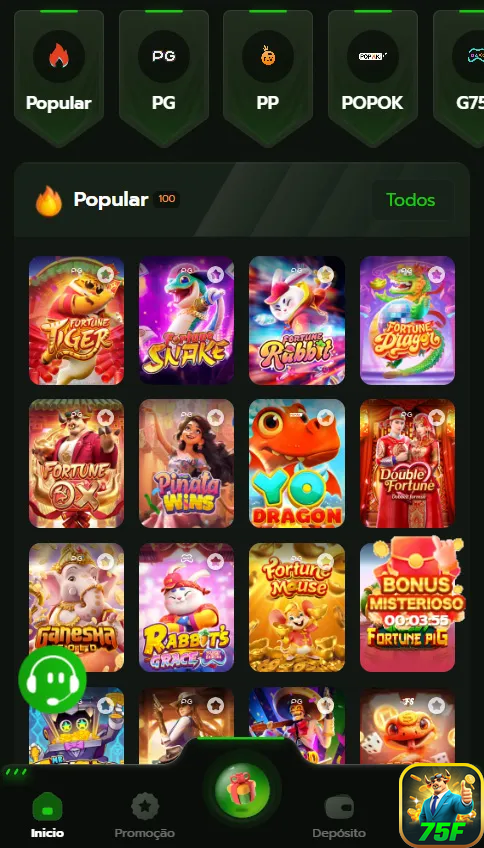Mark Fortune Dragon as favorite
This screenshot has height=848, width=484.
coord(436,275)
